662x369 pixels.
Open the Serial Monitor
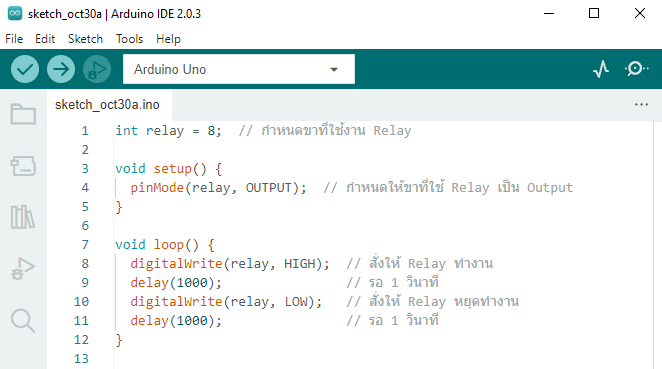coord(636,69)
